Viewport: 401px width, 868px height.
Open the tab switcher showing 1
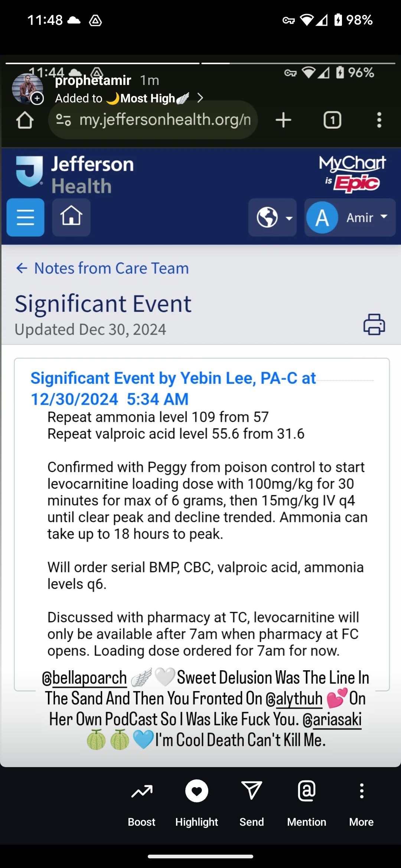coord(332,120)
